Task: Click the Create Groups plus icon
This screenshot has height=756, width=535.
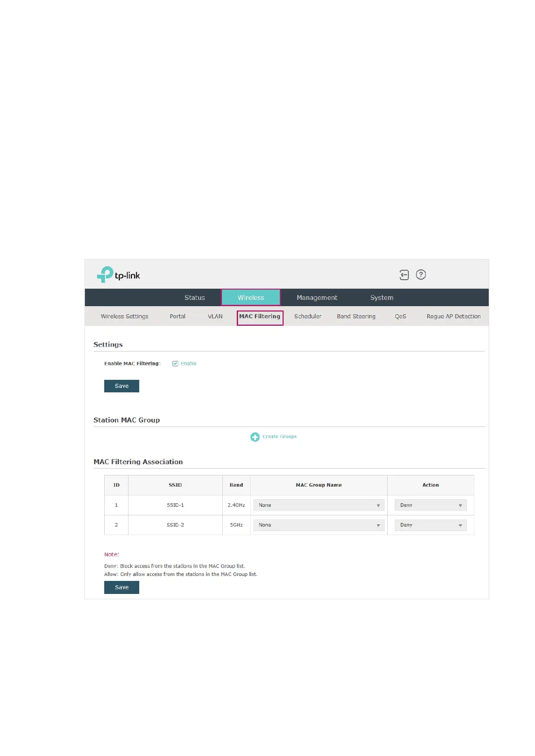Action: point(255,437)
